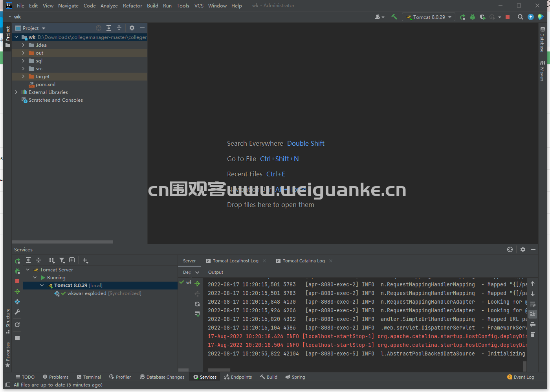Viewport: 550px width, 392px height.
Task: Toggle the Favorites side tool window tab
Action: [7, 355]
